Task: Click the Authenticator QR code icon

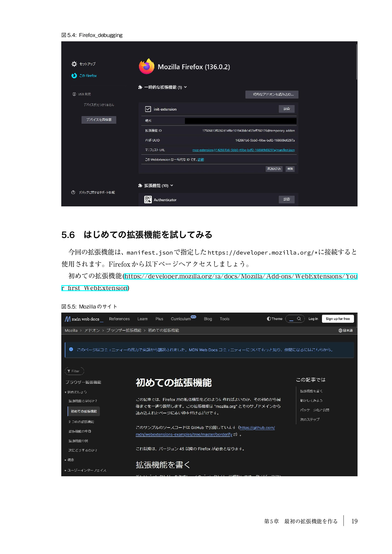Action: pyautogui.click(x=148, y=200)
